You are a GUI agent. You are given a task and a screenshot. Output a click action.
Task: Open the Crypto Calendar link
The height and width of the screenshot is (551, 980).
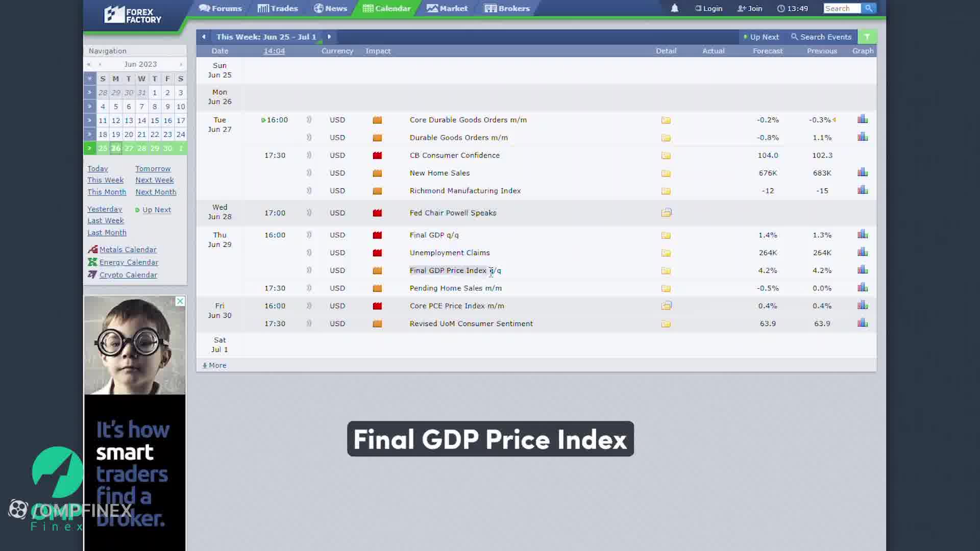point(128,275)
